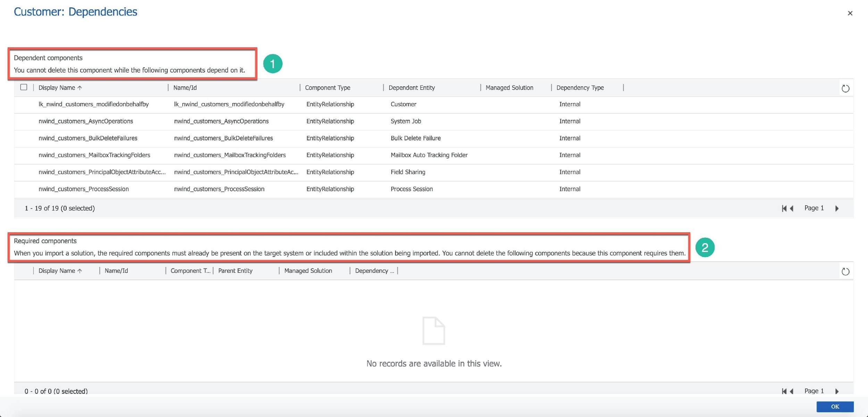The width and height of the screenshot is (868, 417).
Task: Go to next page of Required components
Action: (x=837, y=391)
